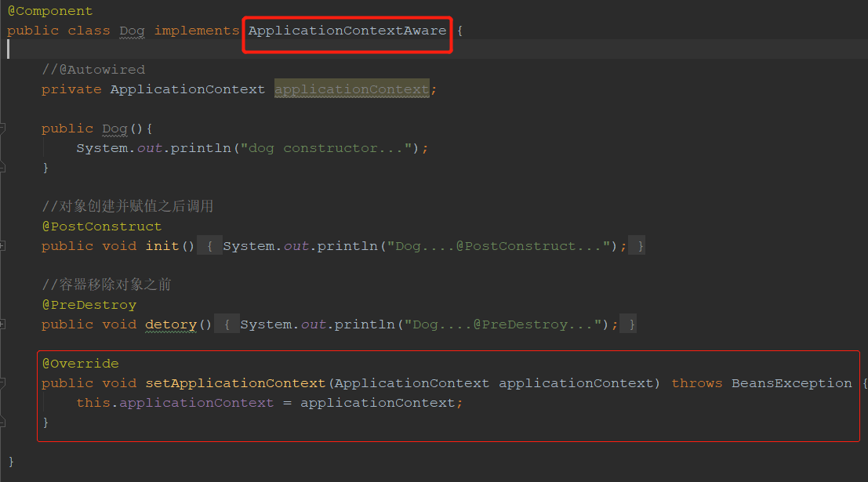Image resolution: width=868 pixels, height=482 pixels.
Task: Click the //@Autowired comment
Action: coord(93,70)
